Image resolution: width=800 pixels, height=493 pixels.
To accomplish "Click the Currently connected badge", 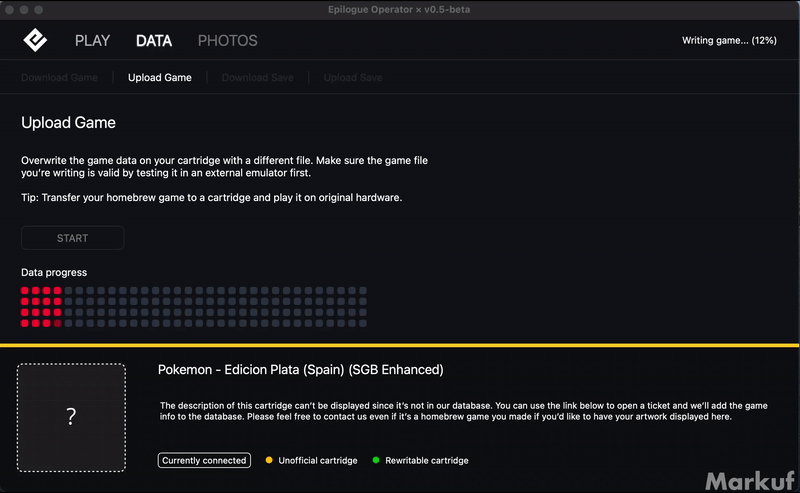I will pyautogui.click(x=204, y=460).
